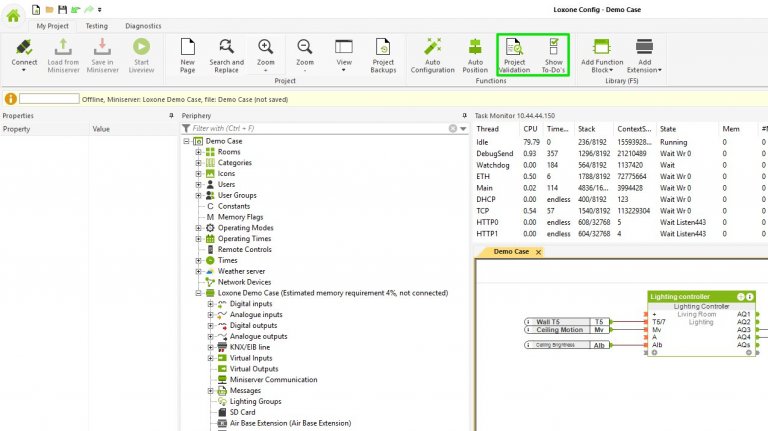Expand the Virtual Inputs node
The width and height of the screenshot is (768, 431).
[x=211, y=358]
